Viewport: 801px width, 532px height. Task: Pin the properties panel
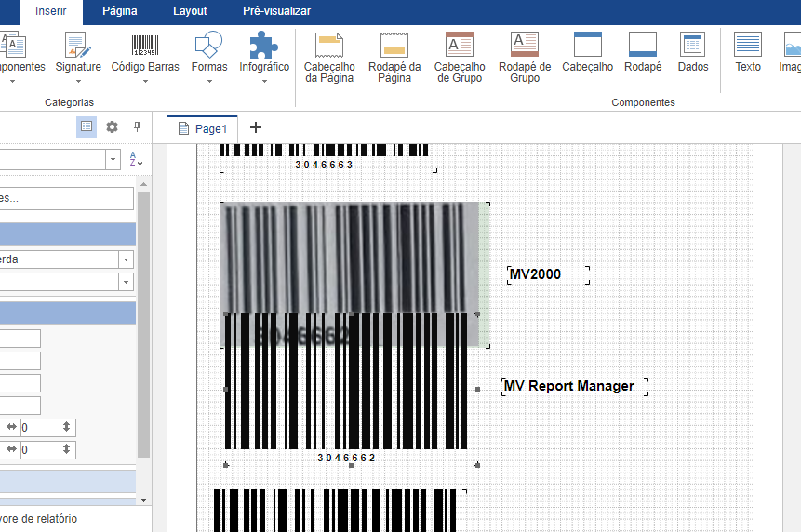137,126
